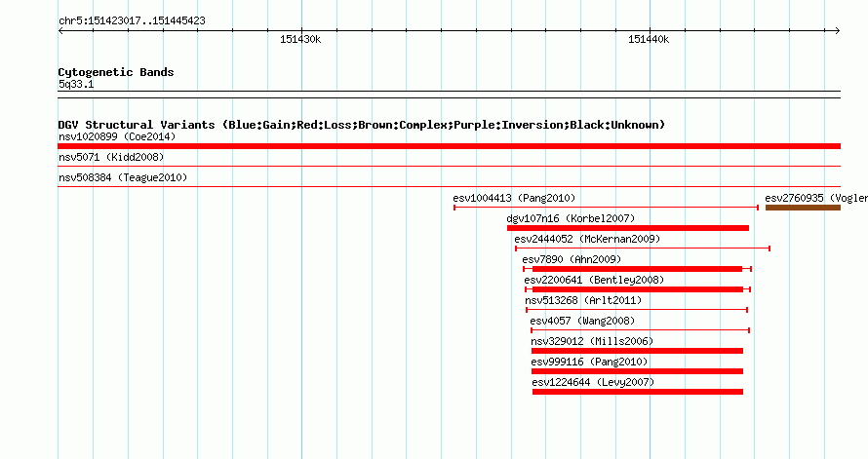Select the thick red nsv1020899 variant bar
This screenshot has width=868, height=459.
click(449, 146)
